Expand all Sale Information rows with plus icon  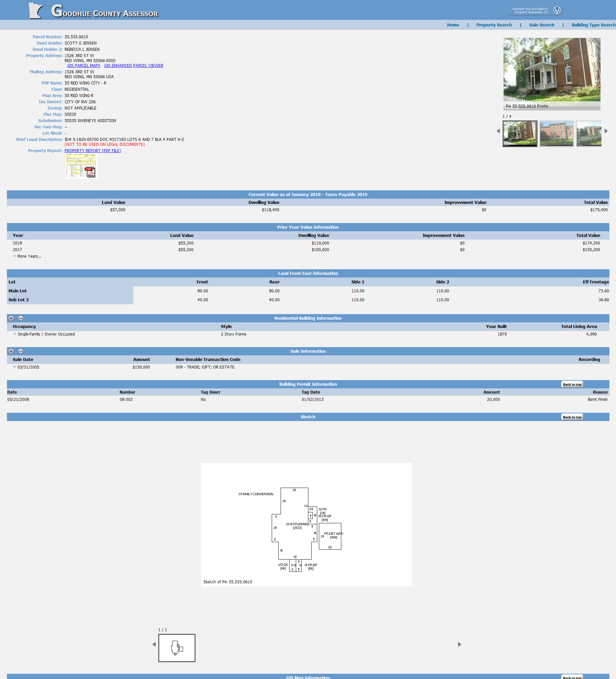click(11, 351)
